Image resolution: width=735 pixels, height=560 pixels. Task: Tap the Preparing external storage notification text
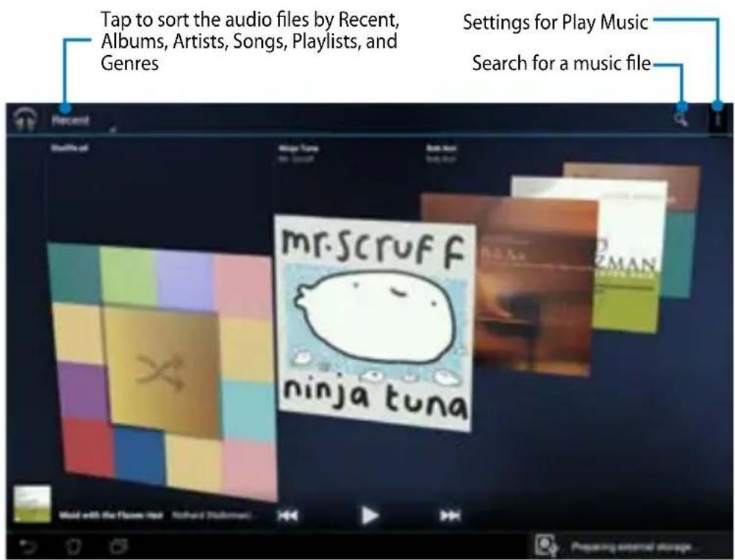[633, 547]
